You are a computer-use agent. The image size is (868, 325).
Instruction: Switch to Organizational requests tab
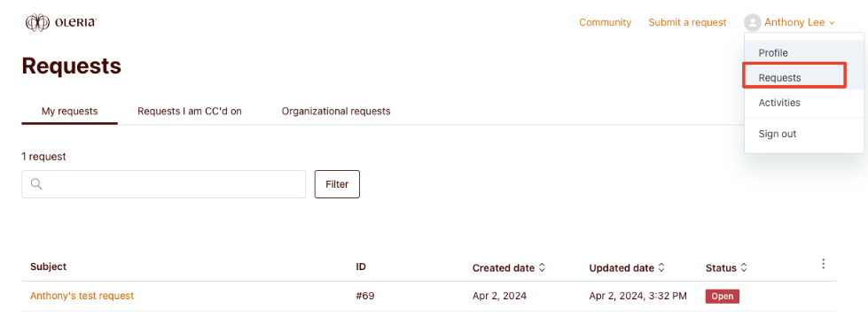click(336, 111)
